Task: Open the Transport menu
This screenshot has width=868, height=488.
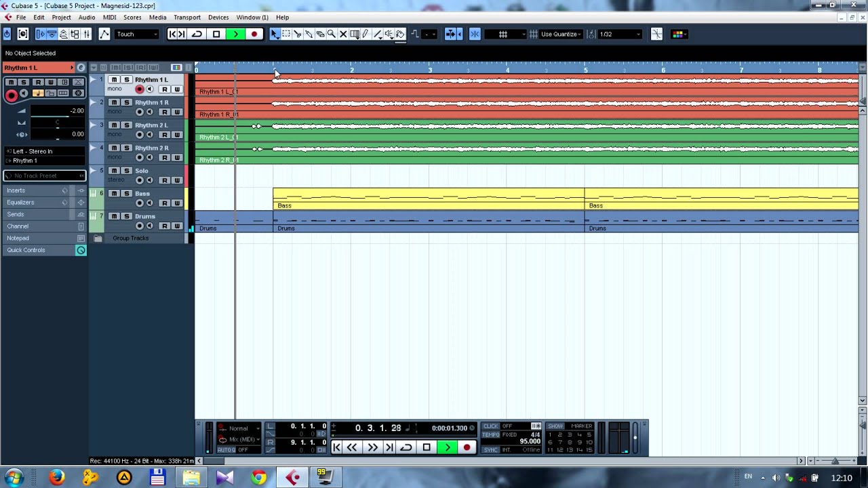Action: pos(187,17)
